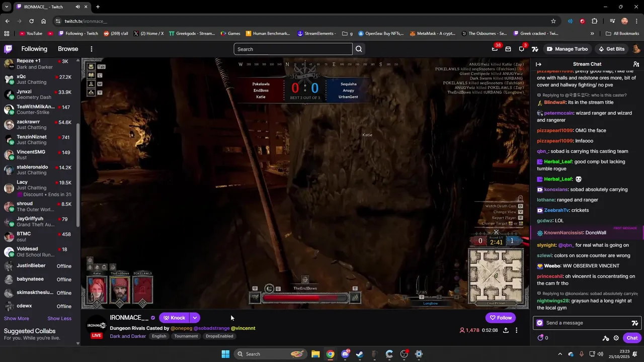This screenshot has height=362, width=644.
Task: Open channel points balance icon
Action: click(x=543, y=338)
